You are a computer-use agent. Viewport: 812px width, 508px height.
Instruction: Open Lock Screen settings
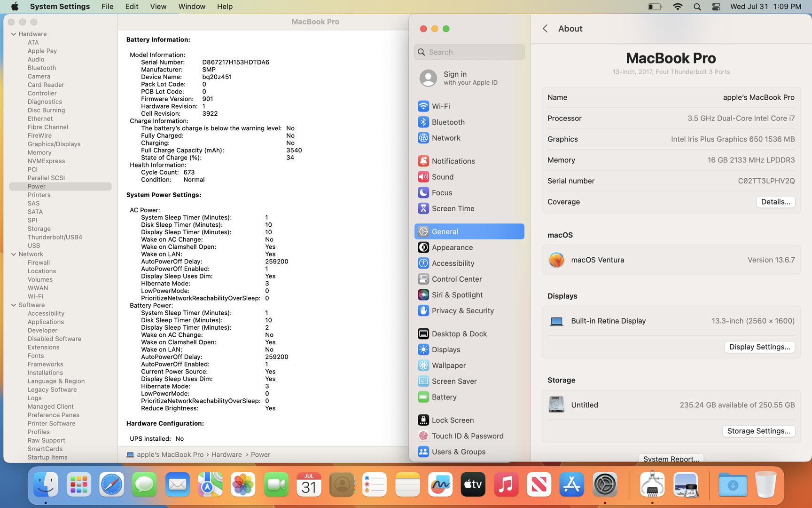coord(469,420)
